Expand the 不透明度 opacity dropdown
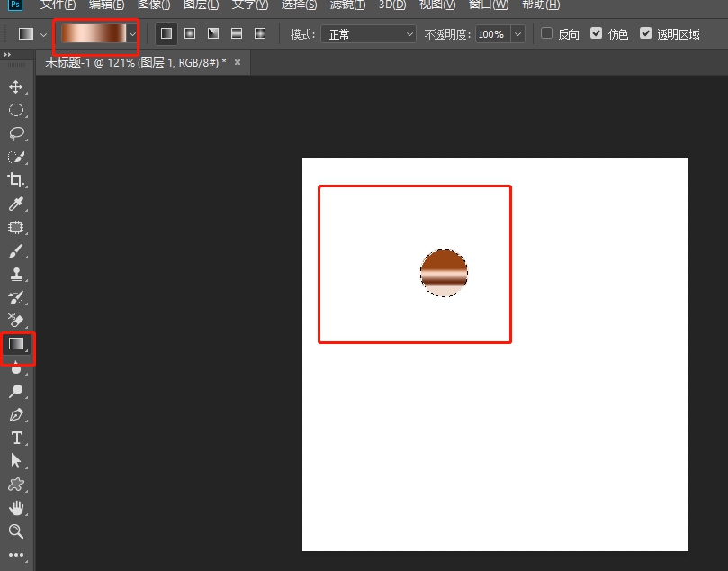This screenshot has height=571, width=728. 518,33
